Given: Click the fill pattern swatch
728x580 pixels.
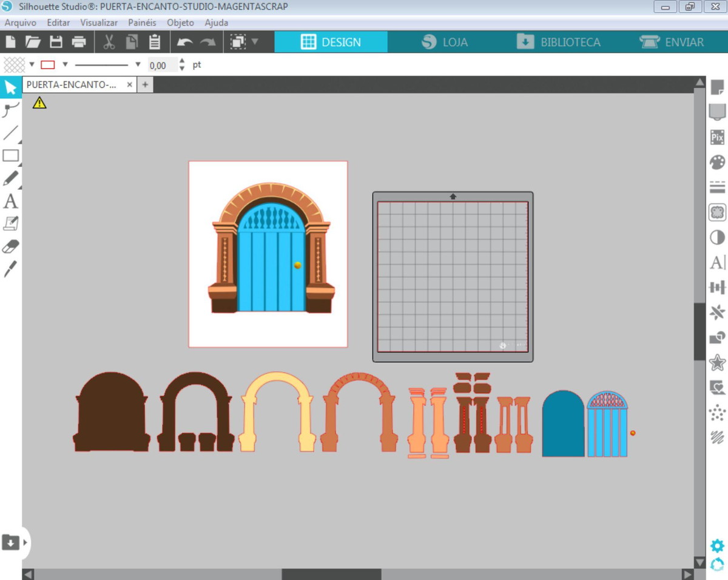Looking at the screenshot, I should tap(15, 64).
